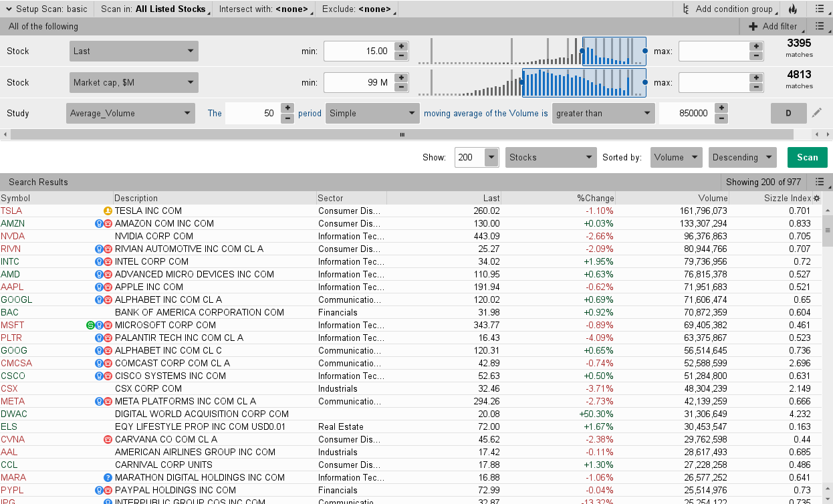Open the 'greater than' comparison dropdown
This screenshot has height=504, width=833.
(x=603, y=113)
